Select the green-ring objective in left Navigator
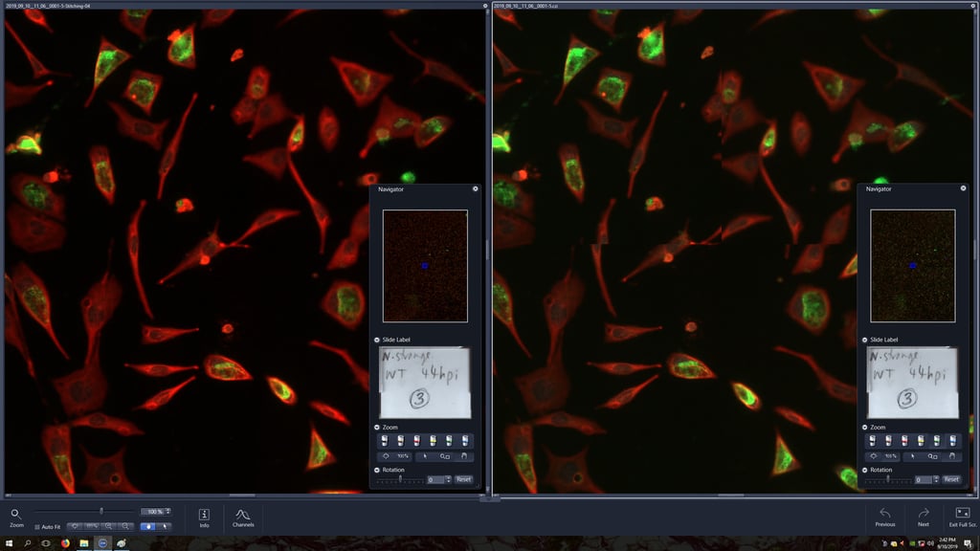 tap(450, 440)
